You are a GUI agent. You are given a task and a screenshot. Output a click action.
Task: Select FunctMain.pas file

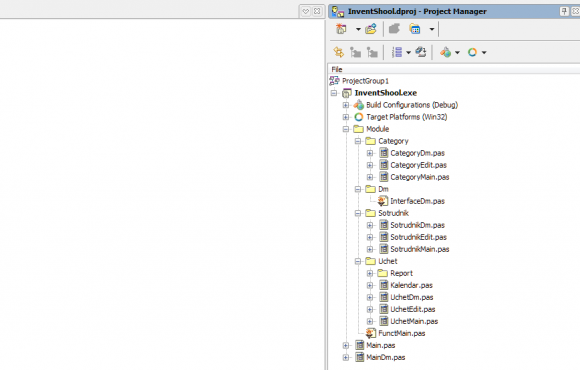(x=402, y=333)
